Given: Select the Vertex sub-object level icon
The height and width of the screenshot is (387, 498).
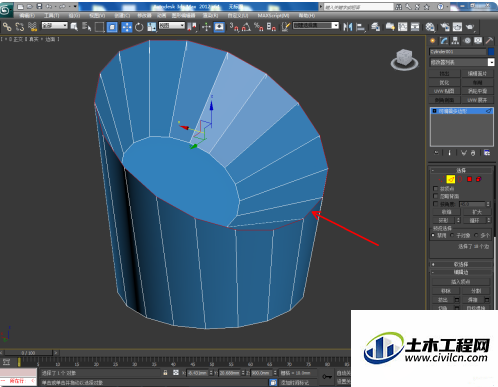Looking at the screenshot, I should [441, 179].
